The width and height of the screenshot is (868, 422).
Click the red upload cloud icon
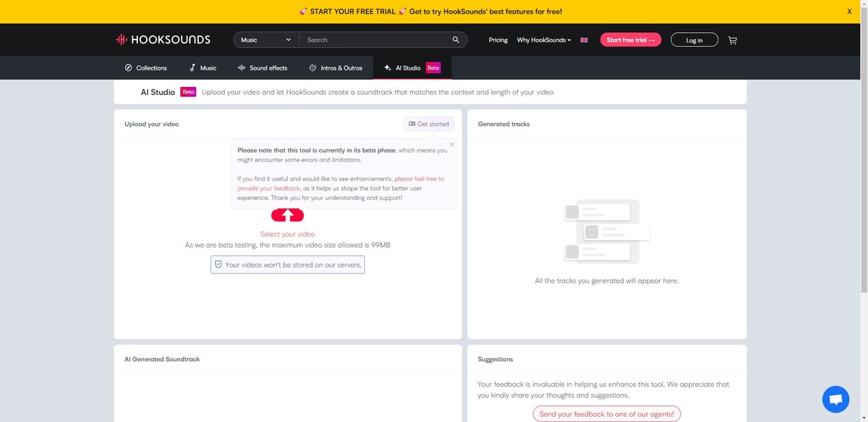pyautogui.click(x=288, y=215)
